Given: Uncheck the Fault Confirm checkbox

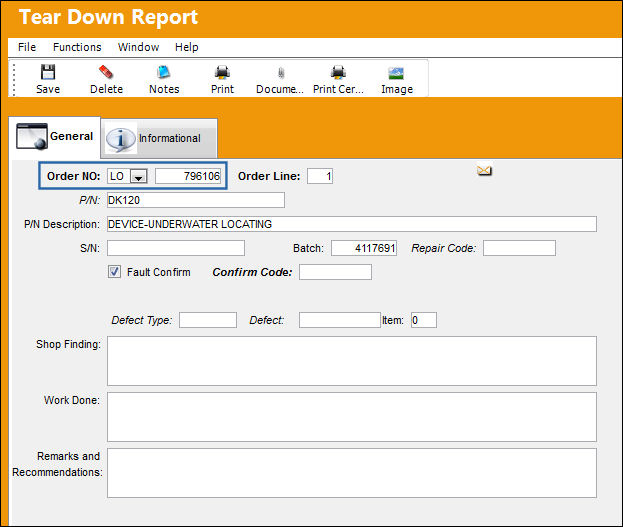Looking at the screenshot, I should point(114,272).
